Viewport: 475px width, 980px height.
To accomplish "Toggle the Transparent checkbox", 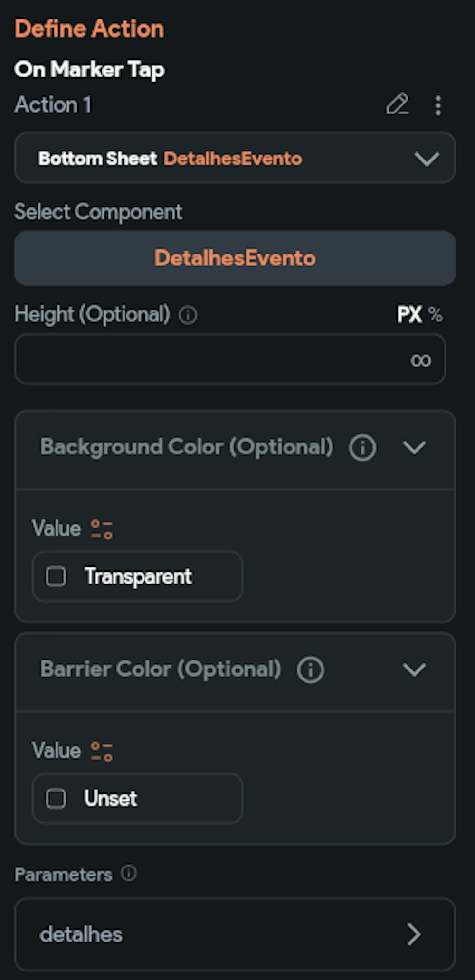I will (x=56, y=576).
